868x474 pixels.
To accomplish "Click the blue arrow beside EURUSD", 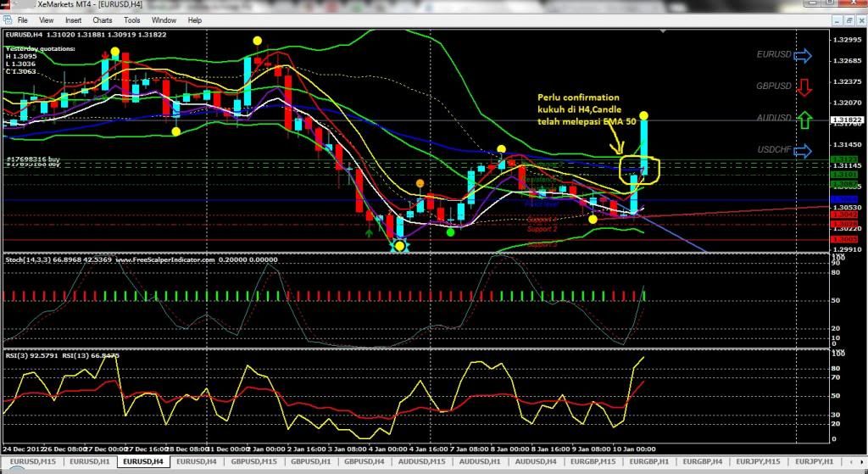I will coord(803,55).
